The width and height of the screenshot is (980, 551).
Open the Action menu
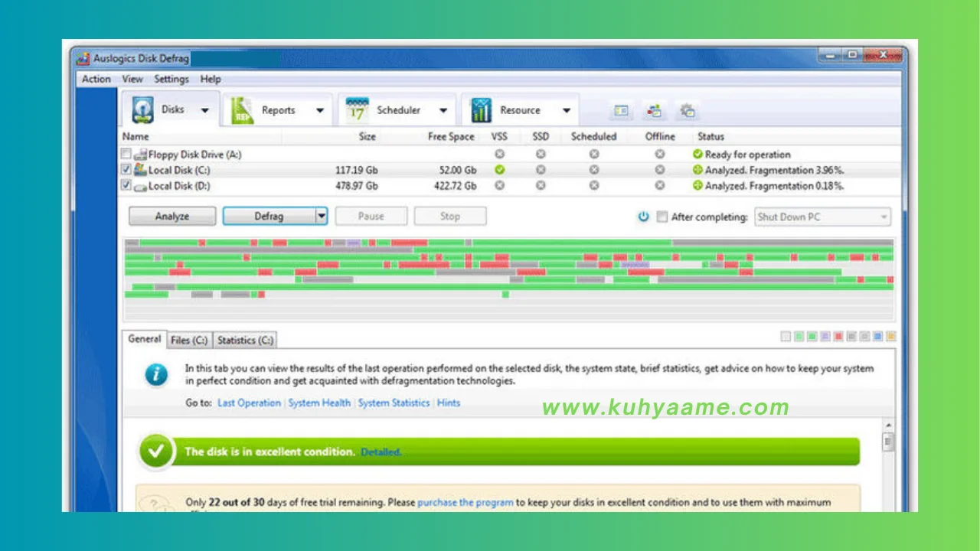coord(96,79)
